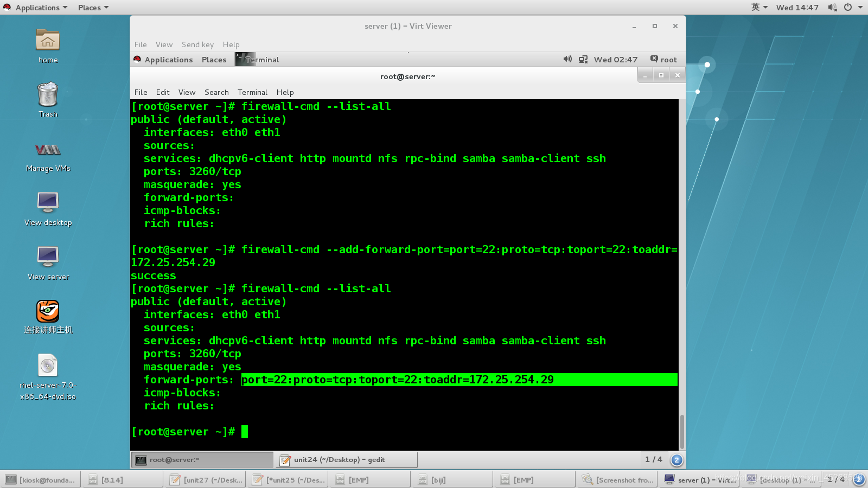The width and height of the screenshot is (868, 488).
Task: Open terminal Help menu
Action: 285,92
